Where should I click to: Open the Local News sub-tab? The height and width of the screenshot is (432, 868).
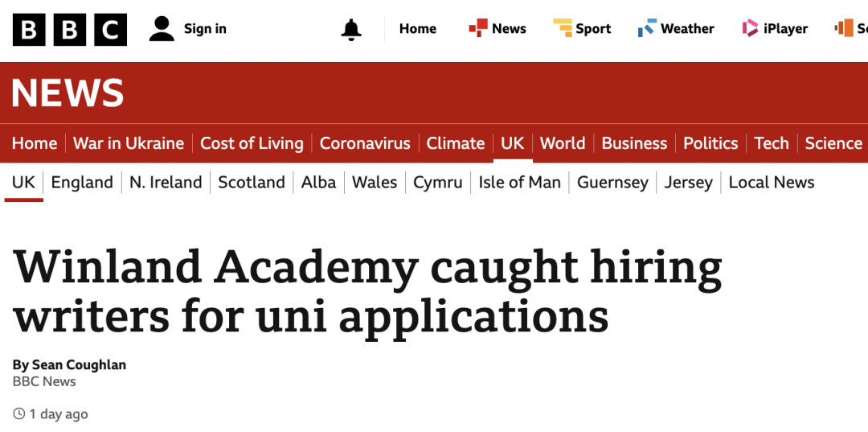point(772,183)
